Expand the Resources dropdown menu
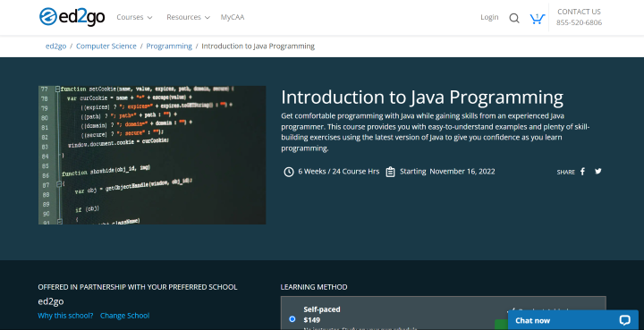 pos(188,17)
